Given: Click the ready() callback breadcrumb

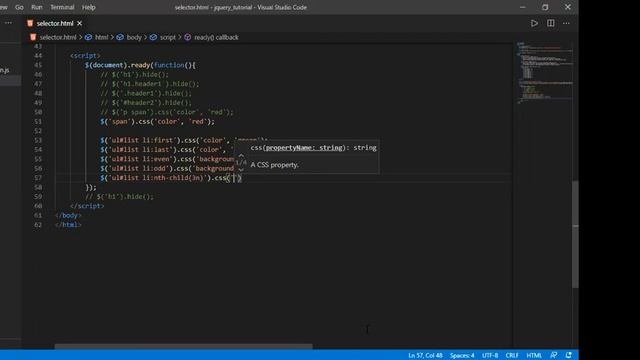Looking at the screenshot, I should point(211,37).
